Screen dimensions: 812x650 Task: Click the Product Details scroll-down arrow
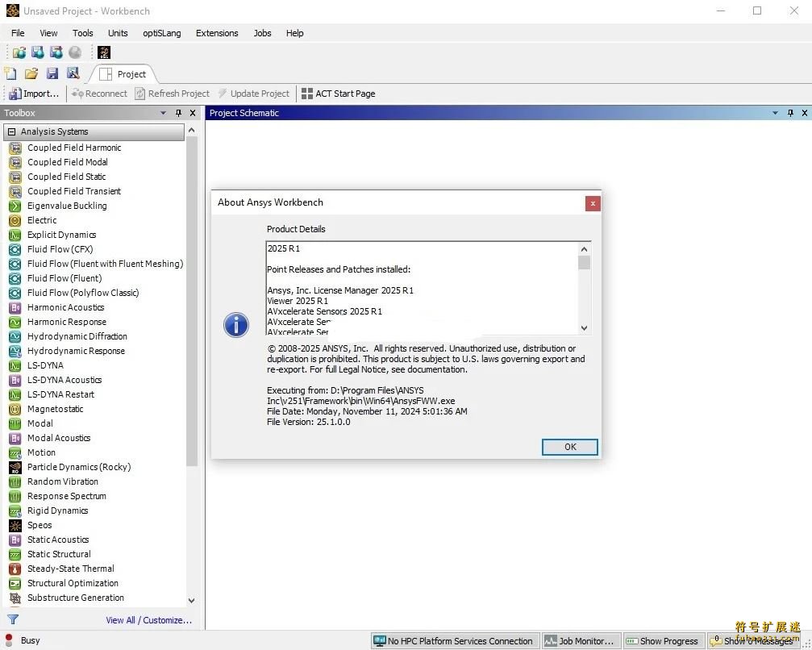point(584,328)
